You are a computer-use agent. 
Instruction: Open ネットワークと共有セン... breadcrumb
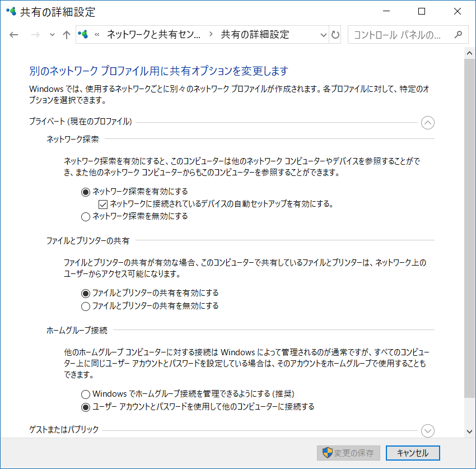[153, 35]
